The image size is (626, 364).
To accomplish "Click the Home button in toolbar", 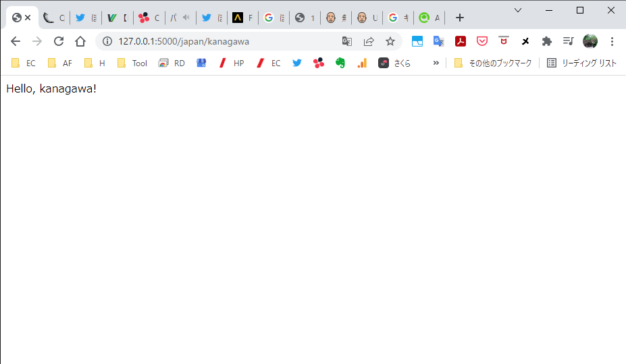I will pyautogui.click(x=80, y=41).
